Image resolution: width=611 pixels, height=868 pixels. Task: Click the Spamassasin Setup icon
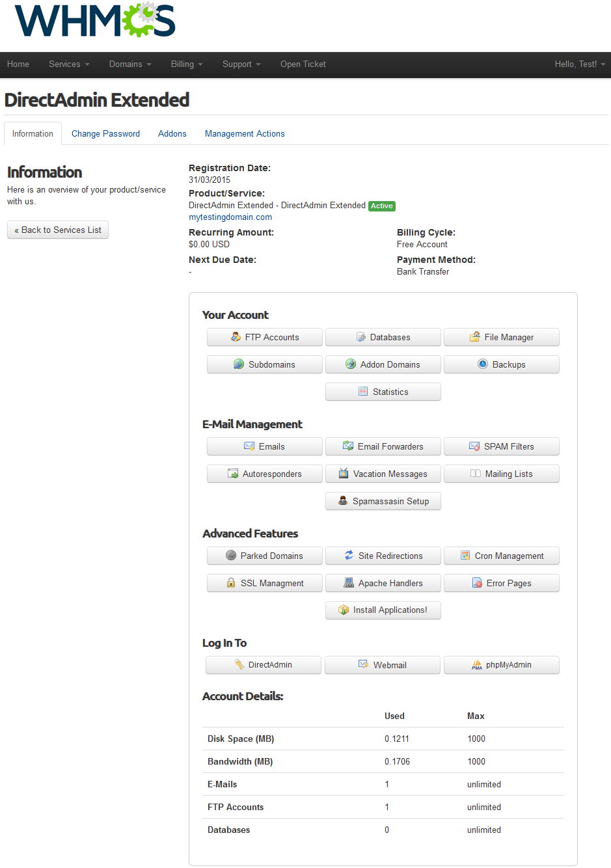click(343, 501)
